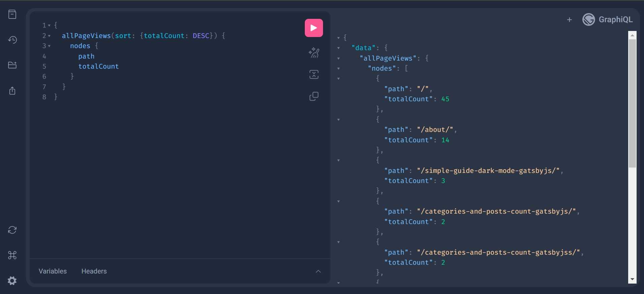Collapse the simple-guide-dark-mode-gatsbyjs node
This screenshot has height=294, width=644.
pyautogui.click(x=339, y=160)
